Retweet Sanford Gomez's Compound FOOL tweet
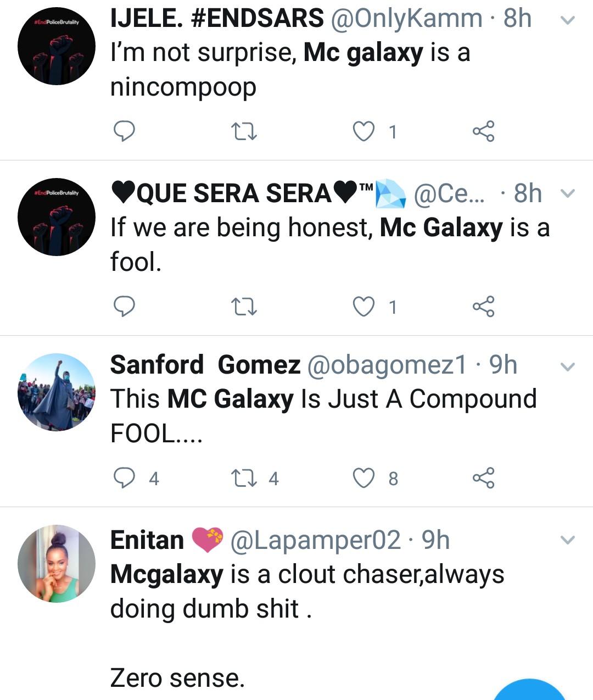The width and height of the screenshot is (593, 700). (244, 478)
